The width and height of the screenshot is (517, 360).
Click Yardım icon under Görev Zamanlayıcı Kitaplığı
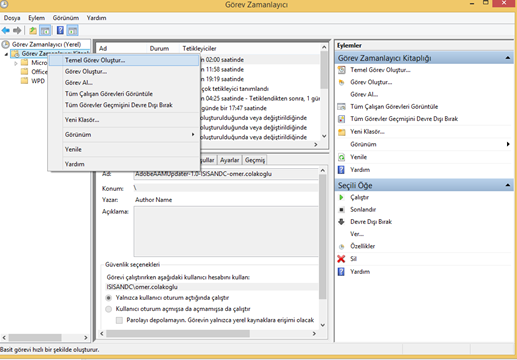coord(341,170)
